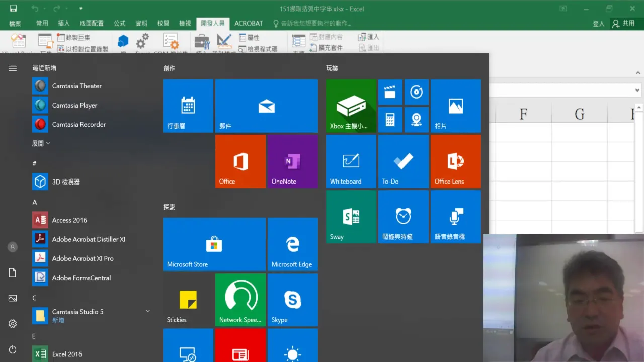Click the Tell me 告訴我您想要執行的動作 box
644x362 pixels.
312,23
